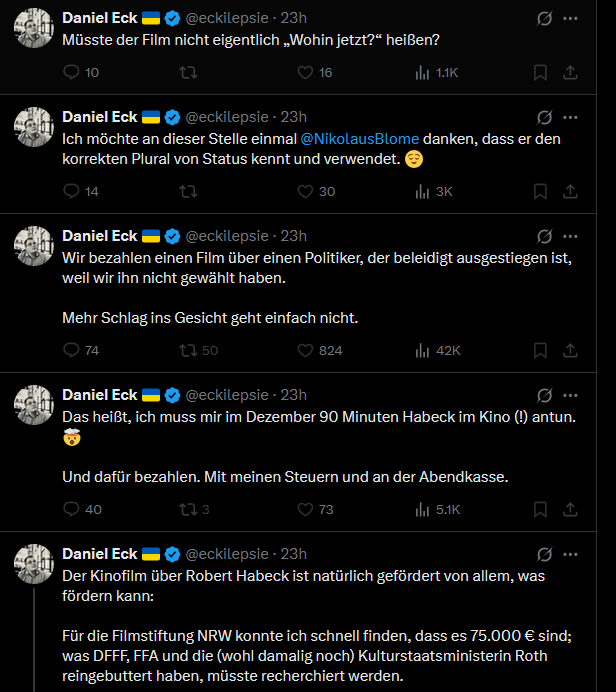Bookmark the "Wohin jetzt?" tweet
The height and width of the screenshot is (692, 616).
click(540, 72)
